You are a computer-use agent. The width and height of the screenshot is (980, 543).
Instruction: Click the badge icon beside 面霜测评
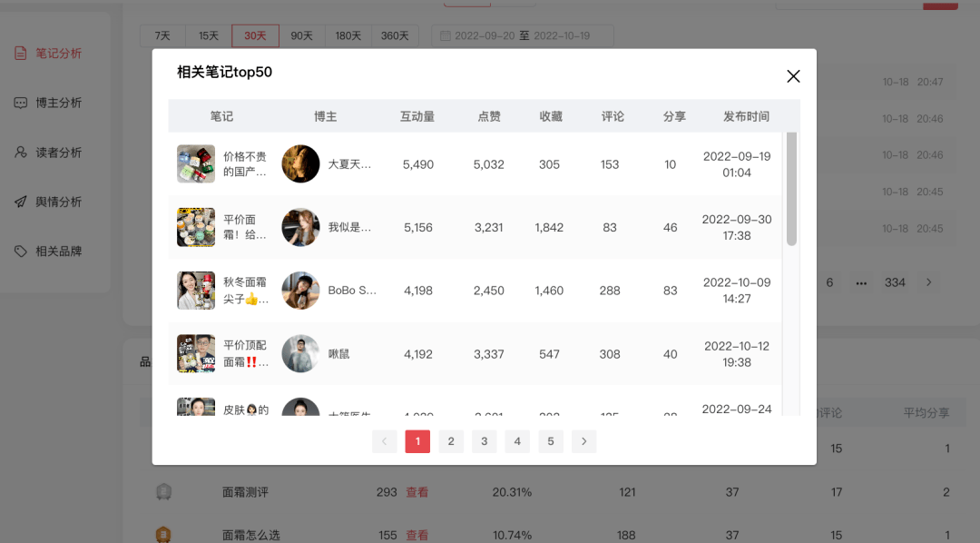click(x=163, y=492)
